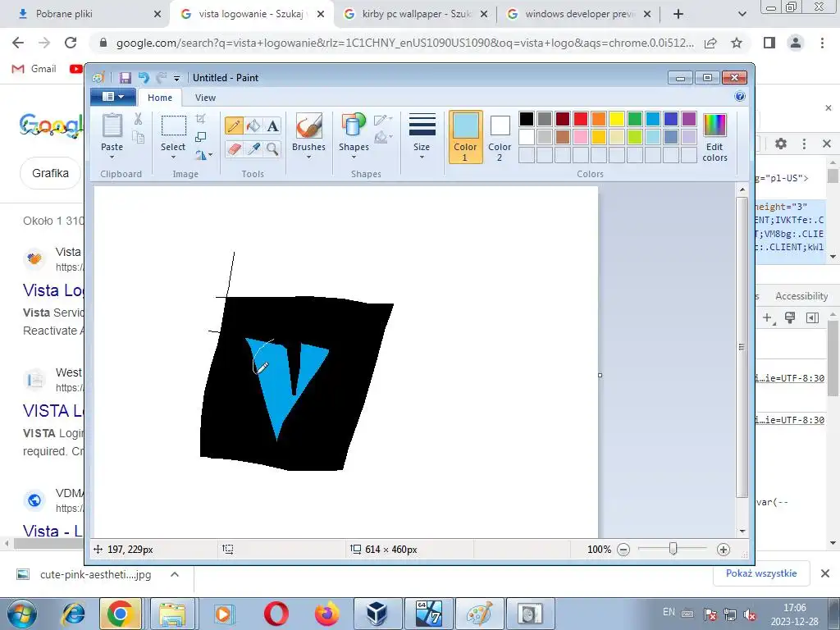Switch to windows developer preview tab
The height and width of the screenshot is (630, 840).
coord(578,14)
